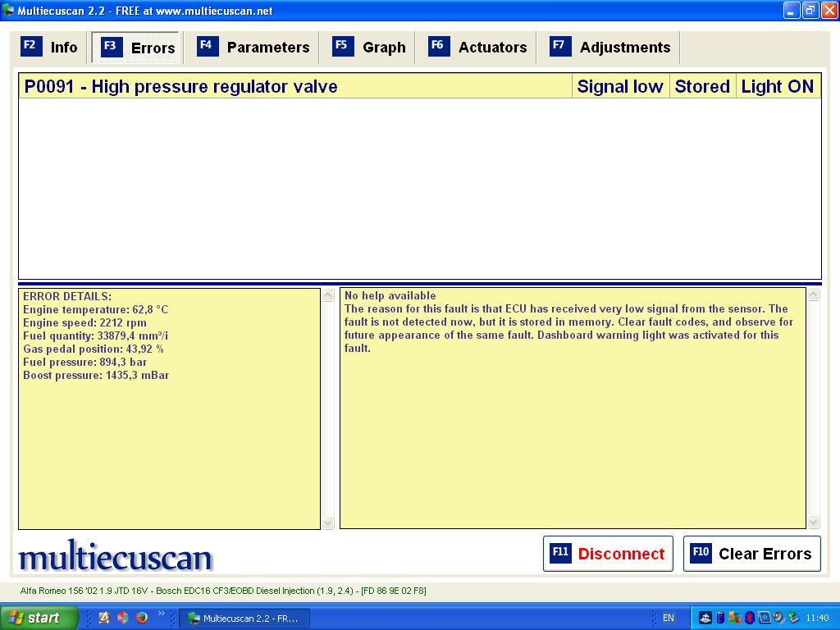
Task: Go to the F6 Actuators tab
Action: pyautogui.click(x=477, y=47)
